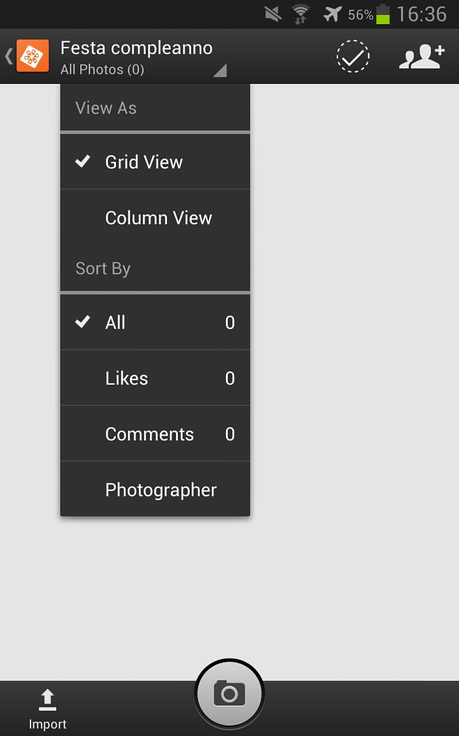Viewport: 459px width, 736px height.
Task: Tap the Import label in bottom bar
Action: point(47,724)
